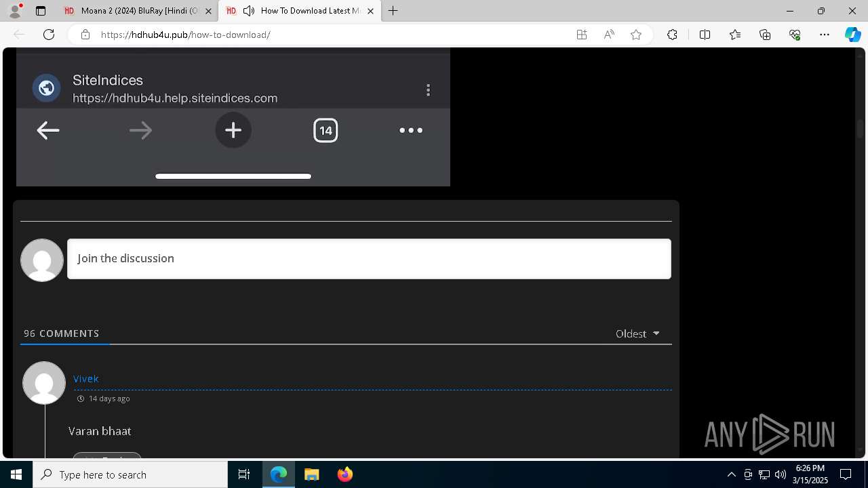Toggle Split screen view
This screenshot has height=488, width=868.
pyautogui.click(x=705, y=35)
